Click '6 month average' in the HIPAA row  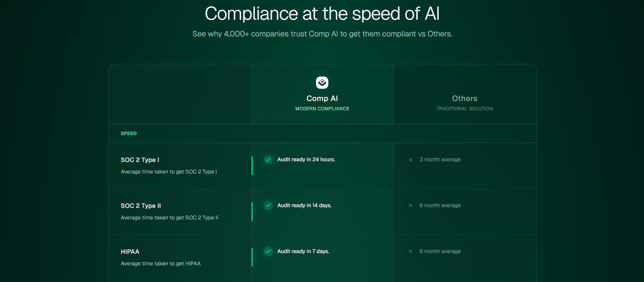coord(440,251)
